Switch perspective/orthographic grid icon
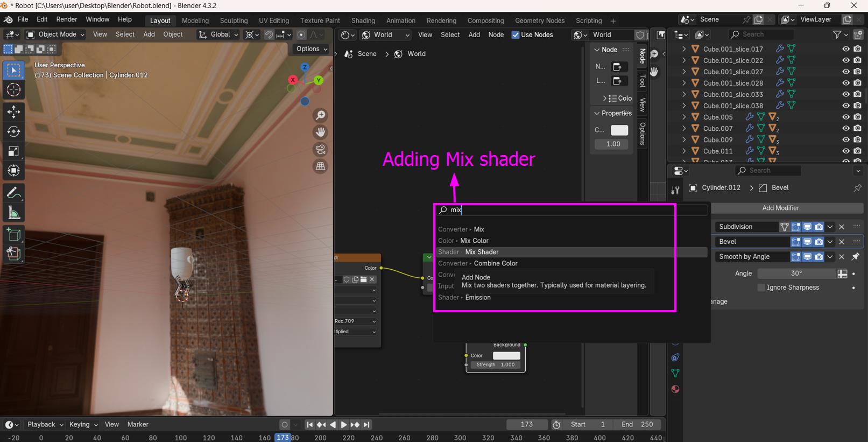This screenshot has height=442, width=868. click(321, 166)
